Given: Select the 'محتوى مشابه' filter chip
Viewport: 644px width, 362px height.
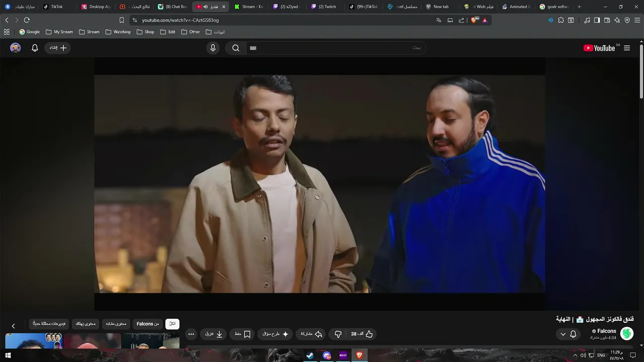Looking at the screenshot, I should (116, 324).
